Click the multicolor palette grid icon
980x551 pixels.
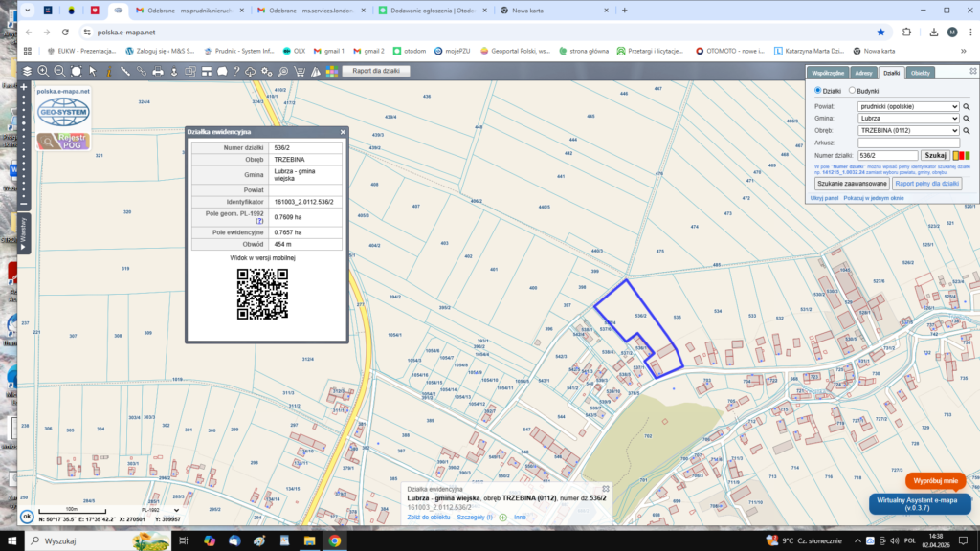pos(330,71)
